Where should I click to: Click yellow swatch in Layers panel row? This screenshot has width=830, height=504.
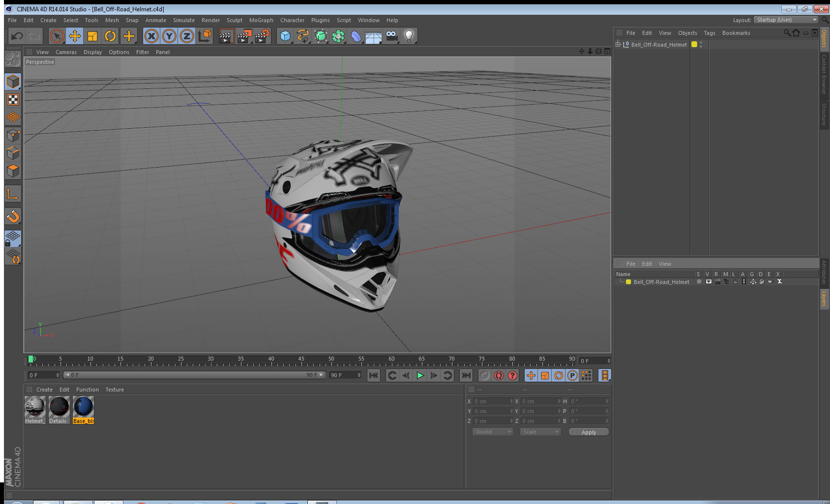point(628,282)
